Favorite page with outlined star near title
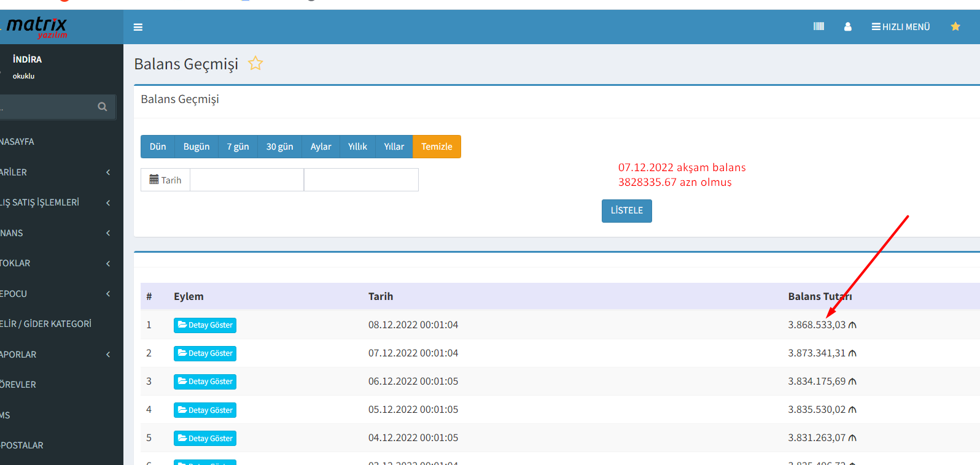 click(x=255, y=63)
